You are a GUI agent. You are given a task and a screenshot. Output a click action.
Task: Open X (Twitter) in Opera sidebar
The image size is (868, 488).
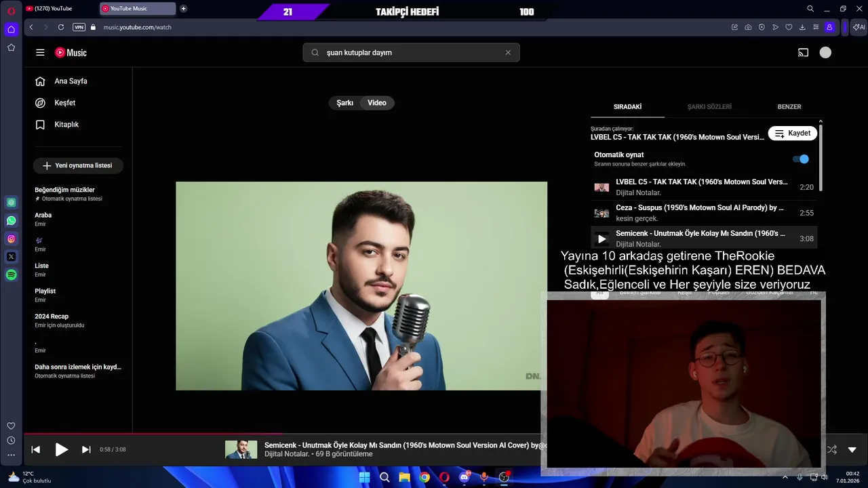tap(11, 257)
